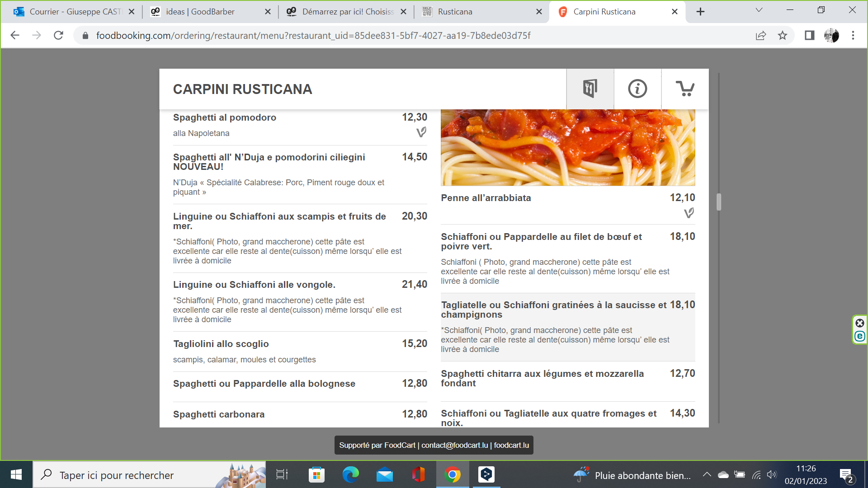Screen dimensions: 868x488
Task: Pick Tagliatelle ou Schiaffoni gratinées à la saucisse
Action: [x=568, y=327]
